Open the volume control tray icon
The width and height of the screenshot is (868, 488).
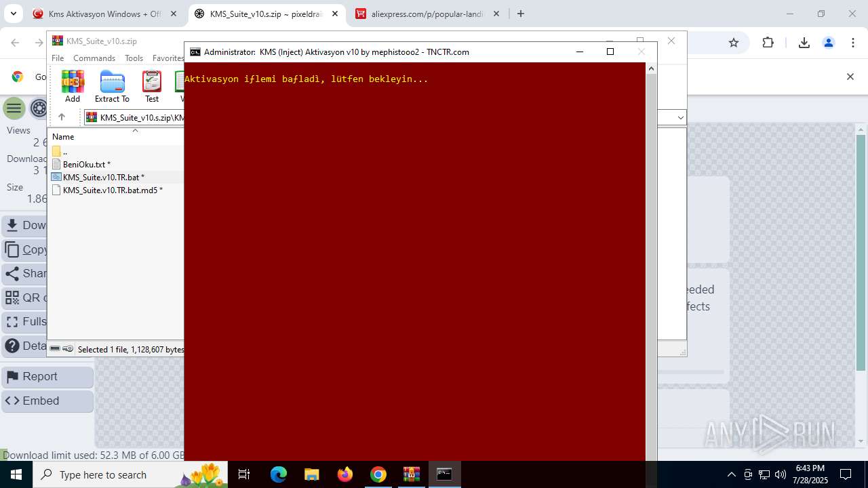(781, 474)
